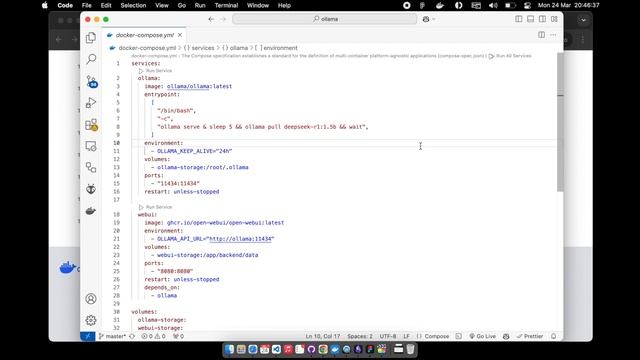Change the LF end-of-line selector
Viewport: 640px width, 360px height.
click(407, 336)
